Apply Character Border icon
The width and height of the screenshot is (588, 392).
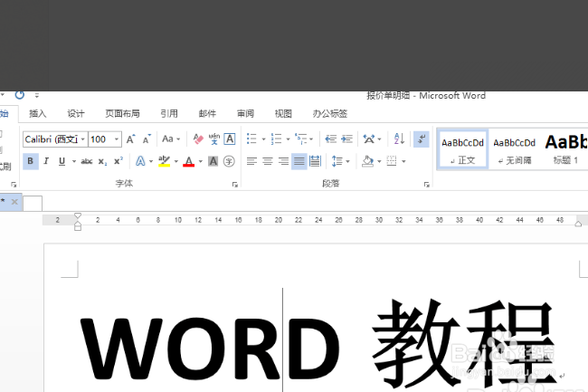coord(230,139)
